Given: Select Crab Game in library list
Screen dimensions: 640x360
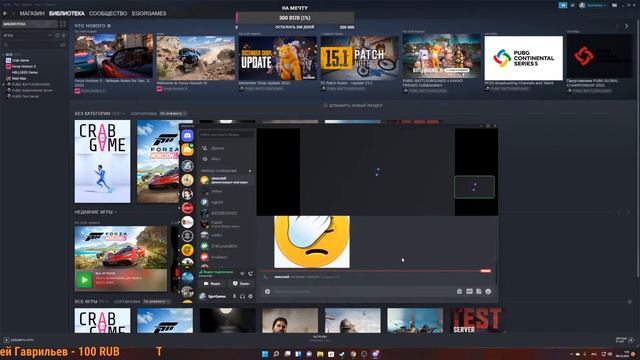Looking at the screenshot, I should point(20,60).
